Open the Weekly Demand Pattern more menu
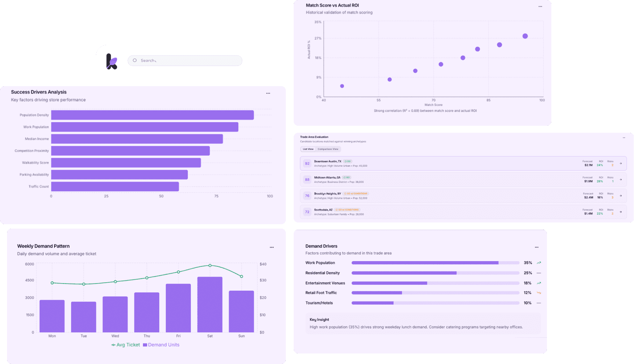This screenshot has width=634, height=364. pos(272,248)
